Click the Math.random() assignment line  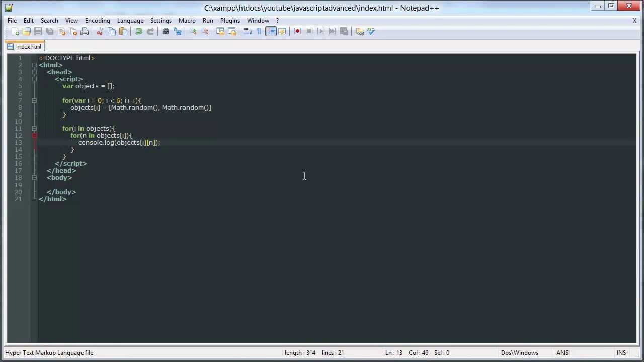tap(141, 108)
